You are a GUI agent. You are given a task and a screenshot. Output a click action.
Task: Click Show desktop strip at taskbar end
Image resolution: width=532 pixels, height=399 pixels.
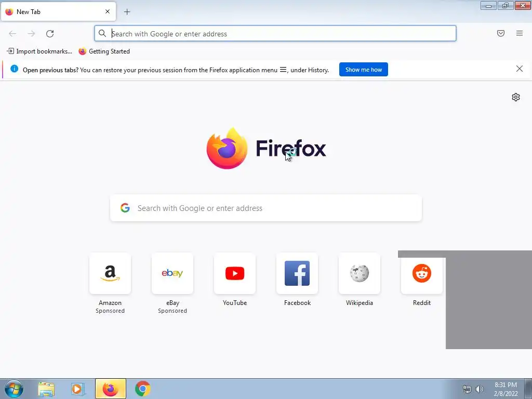pyautogui.click(x=528, y=389)
